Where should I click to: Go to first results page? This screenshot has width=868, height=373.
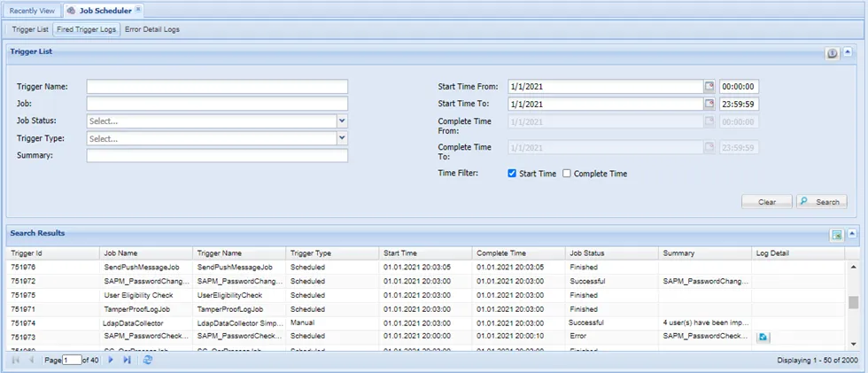pyautogui.click(x=16, y=361)
